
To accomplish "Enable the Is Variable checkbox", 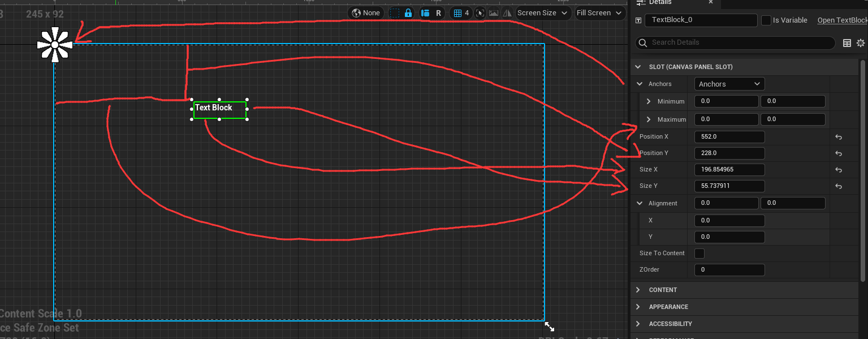I will [x=766, y=20].
